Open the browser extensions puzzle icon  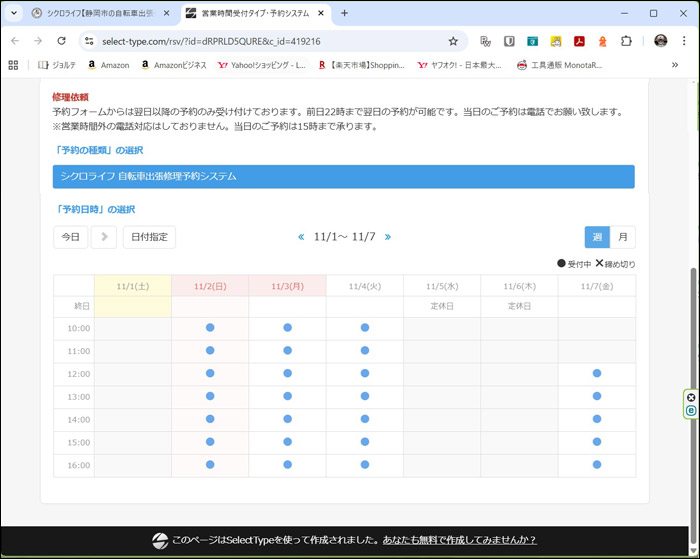pos(626,41)
